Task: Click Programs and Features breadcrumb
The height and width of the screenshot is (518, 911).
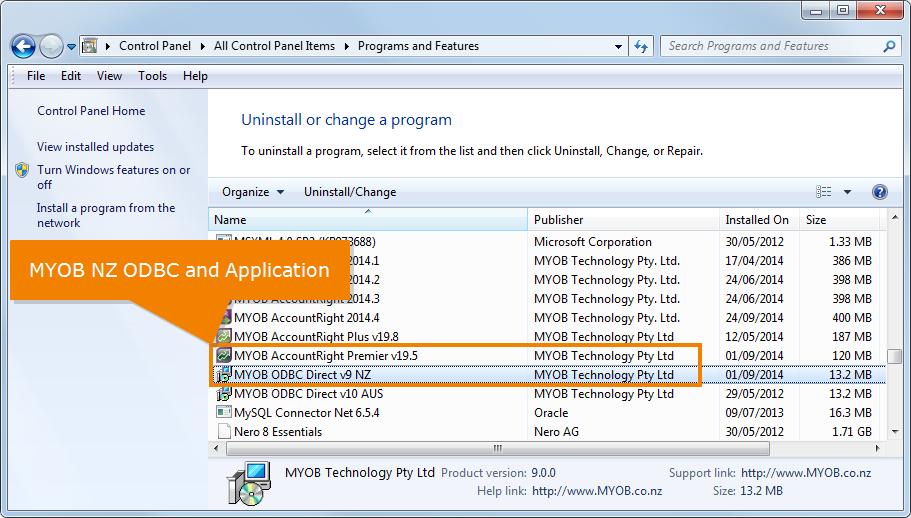Action: coord(418,46)
